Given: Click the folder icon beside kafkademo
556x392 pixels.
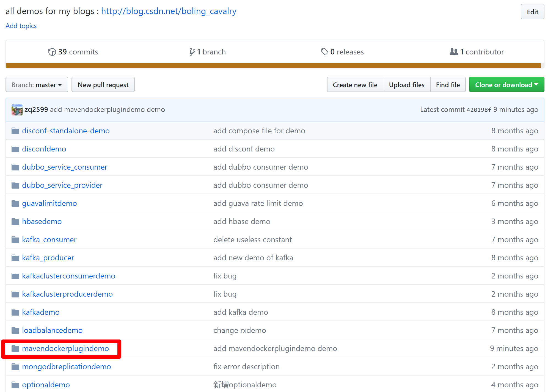Looking at the screenshot, I should point(15,312).
